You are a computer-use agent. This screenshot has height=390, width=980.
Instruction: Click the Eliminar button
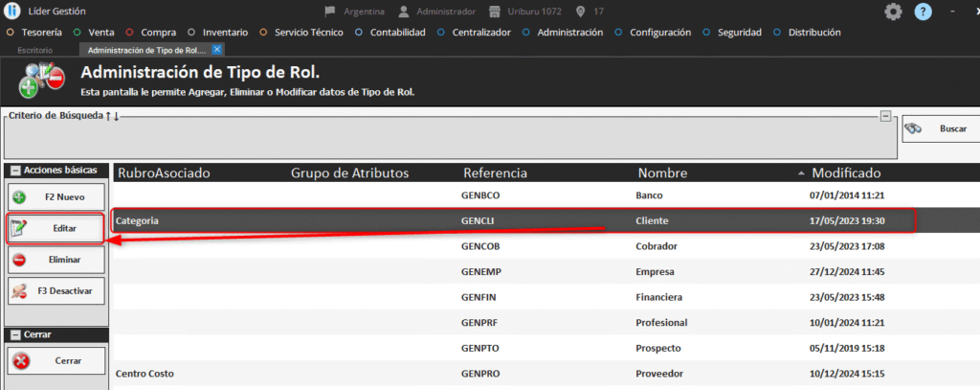56,260
